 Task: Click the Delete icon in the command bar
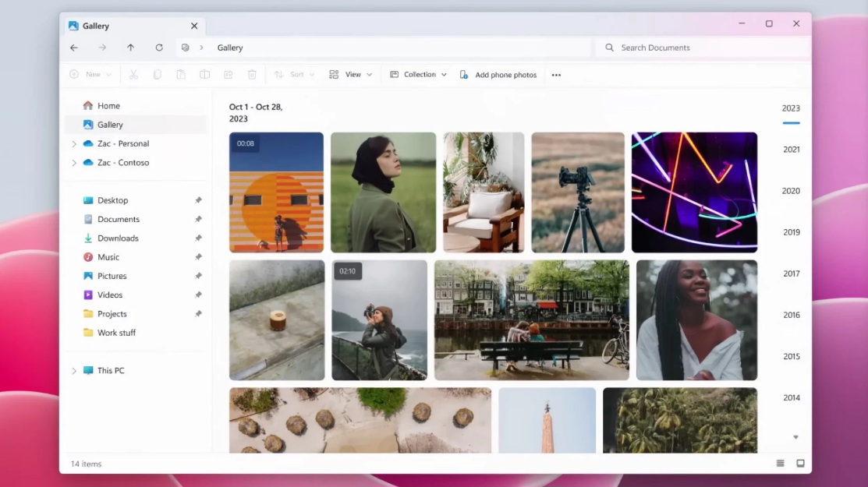point(251,74)
